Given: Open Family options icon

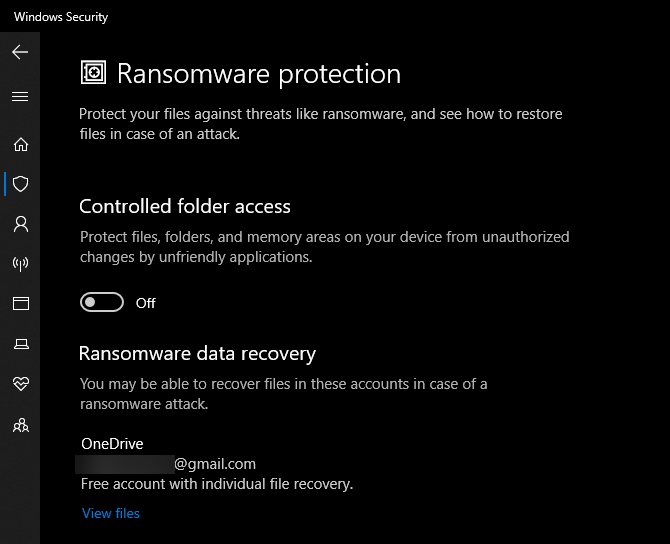Looking at the screenshot, I should click(x=21, y=425).
